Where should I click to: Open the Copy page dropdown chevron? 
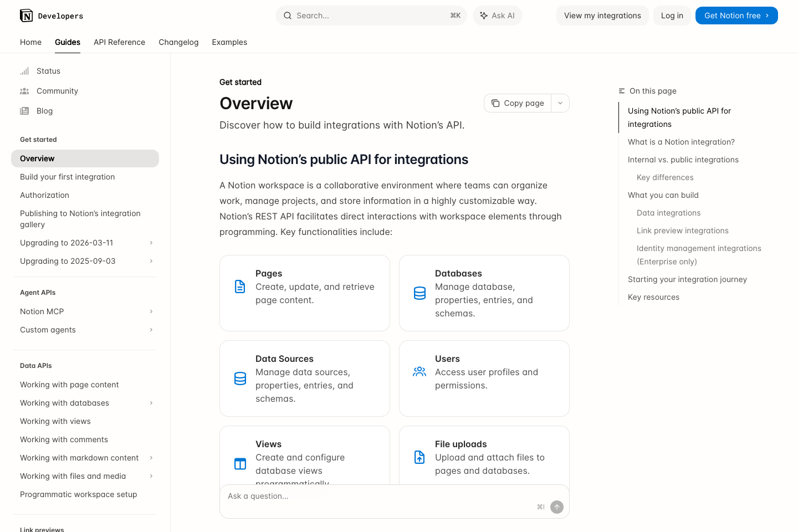560,103
